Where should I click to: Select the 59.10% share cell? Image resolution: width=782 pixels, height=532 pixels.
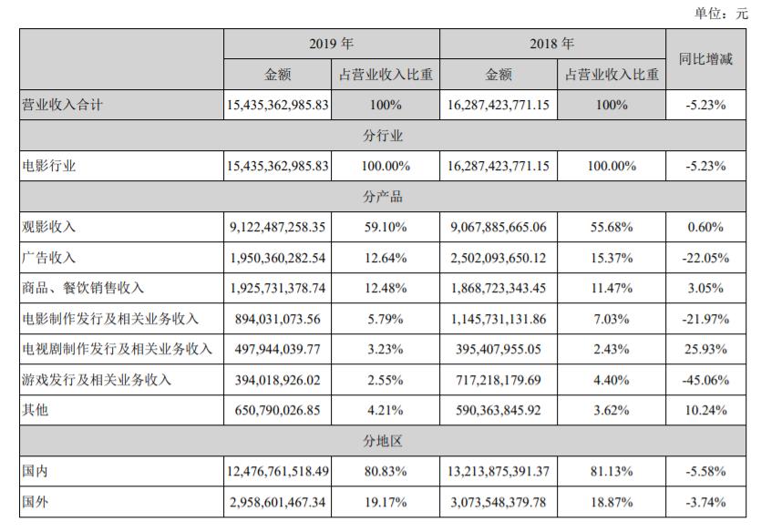386,227
